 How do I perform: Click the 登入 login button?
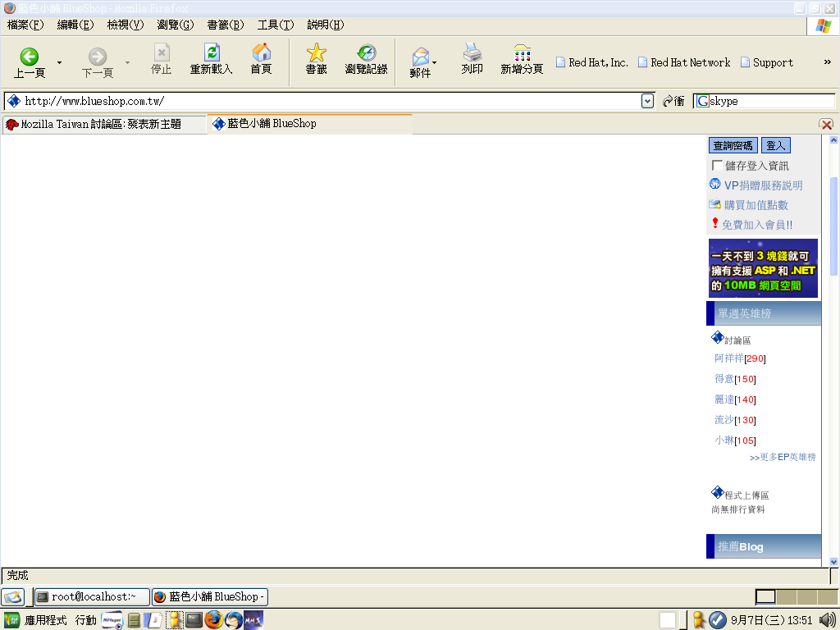(x=775, y=145)
